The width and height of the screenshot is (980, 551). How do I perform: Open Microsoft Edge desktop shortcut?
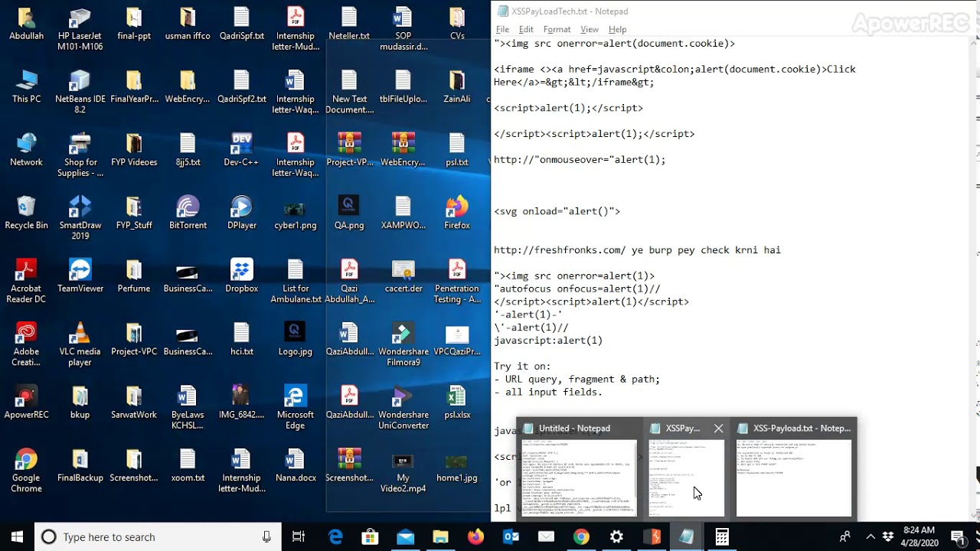tap(295, 407)
